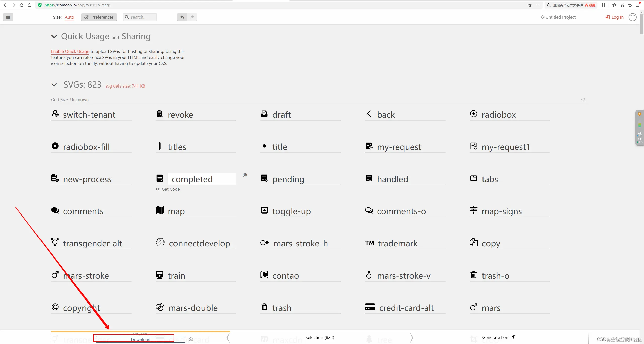Click the map-signs icon glyph
644x344 pixels.
pos(473,210)
